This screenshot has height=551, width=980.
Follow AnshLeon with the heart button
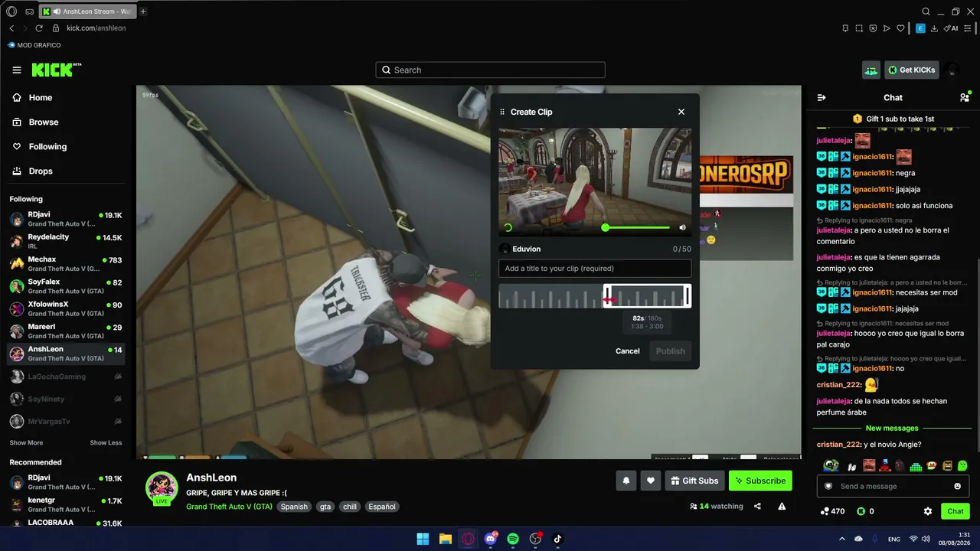(x=651, y=481)
